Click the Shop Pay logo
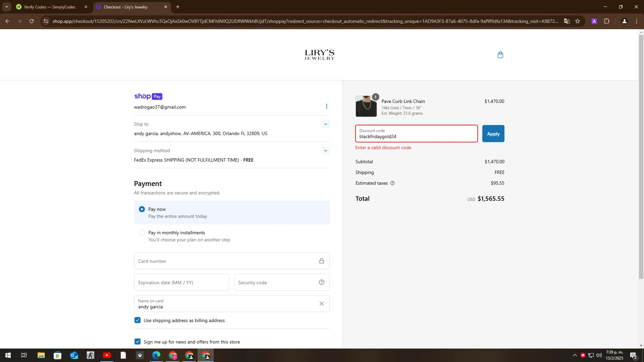Image resolution: width=644 pixels, height=362 pixels. click(x=148, y=97)
